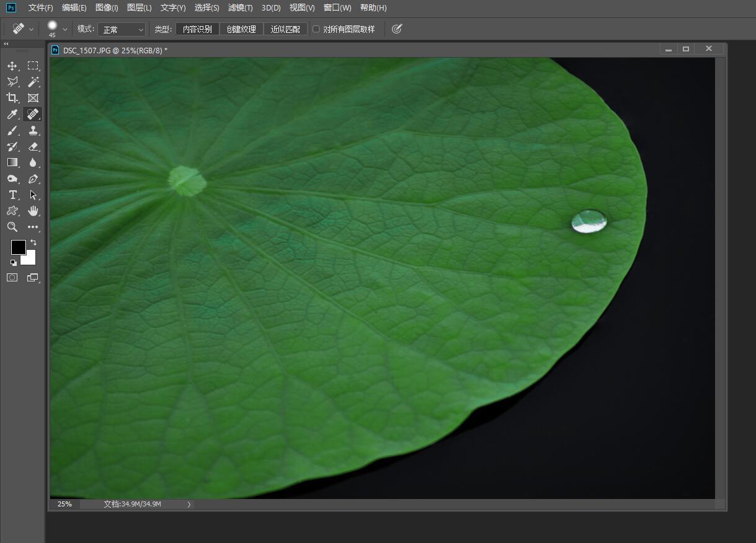Image resolution: width=756 pixels, height=543 pixels.
Task: Open the brush preset picker dropdown
Action: coord(64,29)
